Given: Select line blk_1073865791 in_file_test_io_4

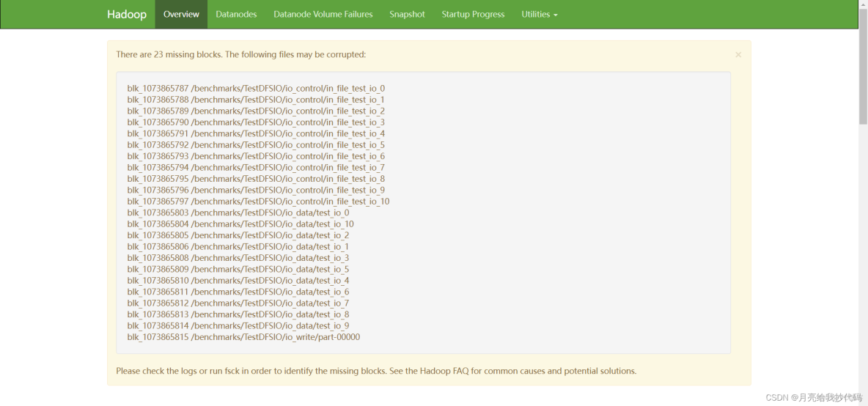Looking at the screenshot, I should [x=256, y=133].
